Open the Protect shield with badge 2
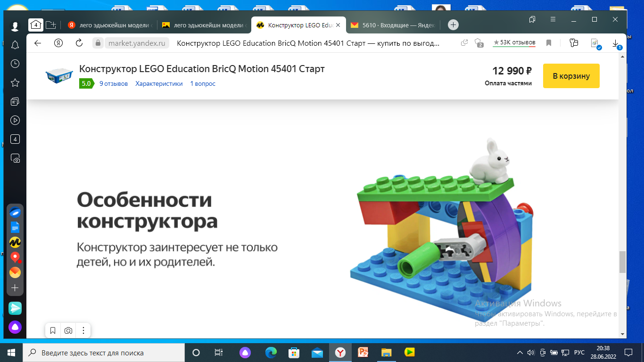This screenshot has height=362, width=644. pos(479,43)
